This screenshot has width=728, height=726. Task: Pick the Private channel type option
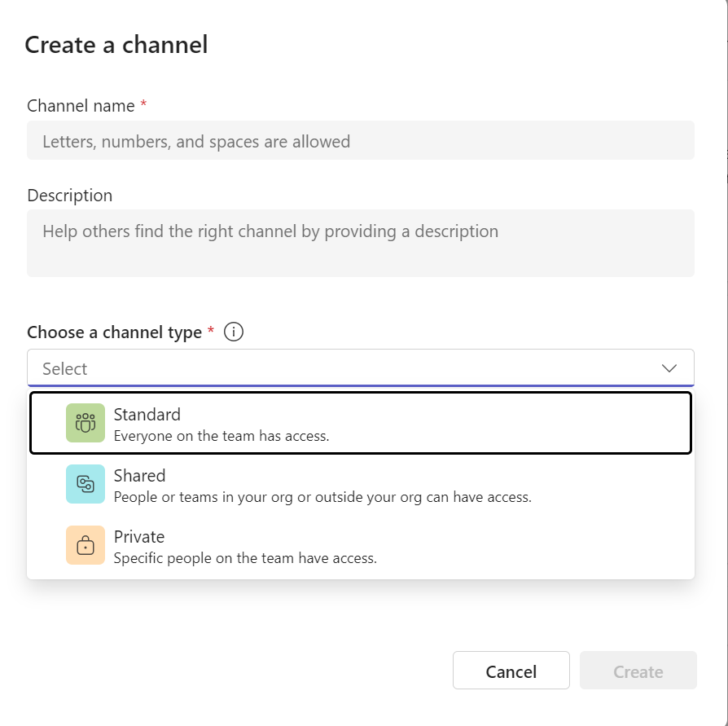tap(360, 546)
